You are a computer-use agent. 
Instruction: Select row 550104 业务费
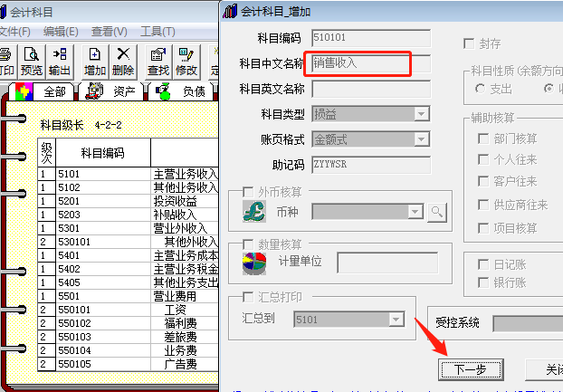pyautogui.click(x=128, y=350)
